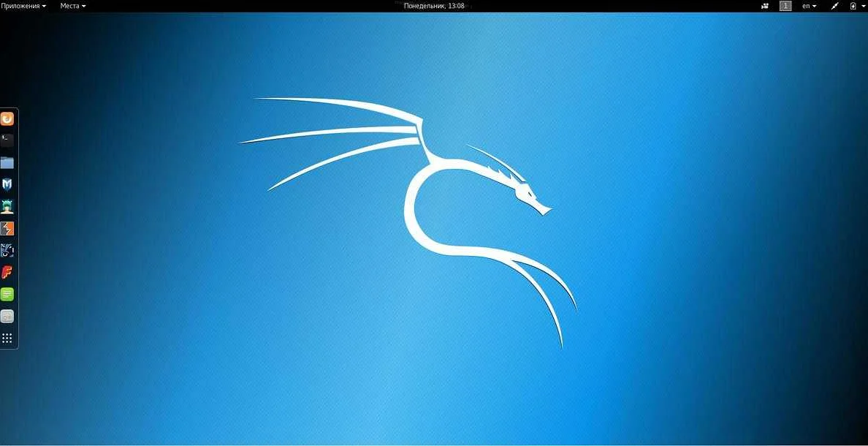868x446 pixels.
Task: Launch Burp Suite from the dock
Action: point(7,228)
